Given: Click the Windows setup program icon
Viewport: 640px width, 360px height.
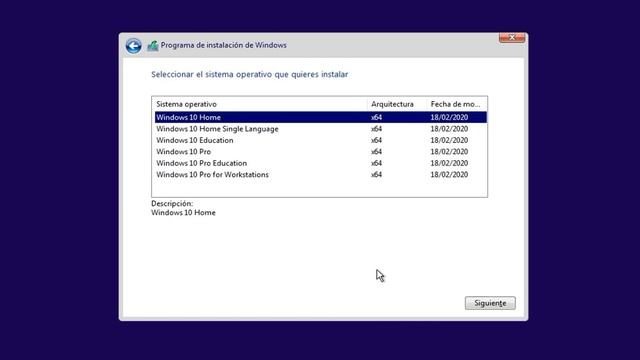Looking at the screenshot, I should click(153, 46).
